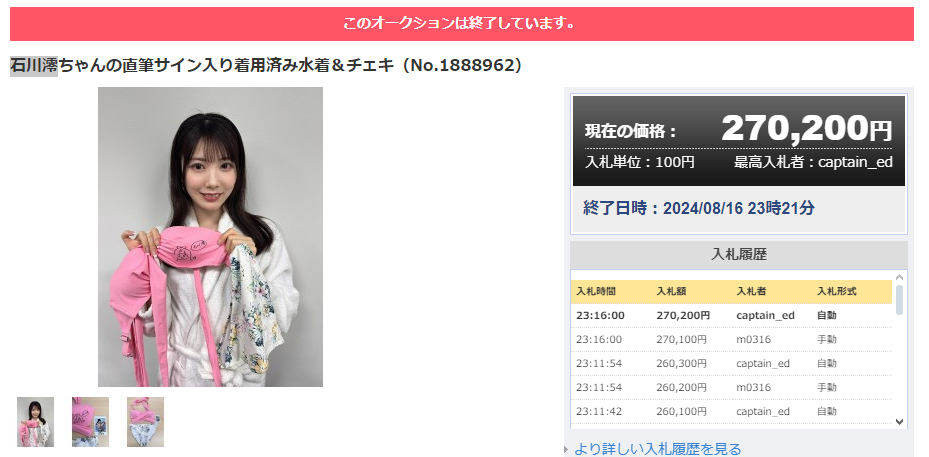Click the highest bidder name captain_ed in price box

(x=855, y=162)
